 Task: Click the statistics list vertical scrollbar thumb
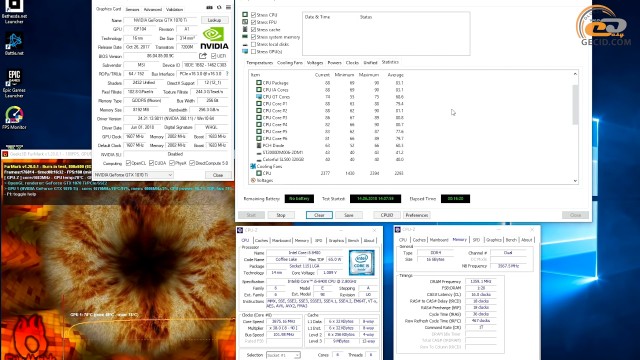tap(575, 104)
